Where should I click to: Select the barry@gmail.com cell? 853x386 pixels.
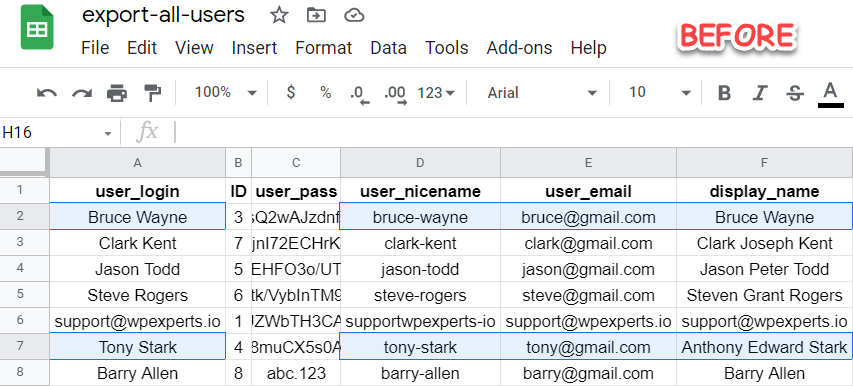(x=589, y=373)
